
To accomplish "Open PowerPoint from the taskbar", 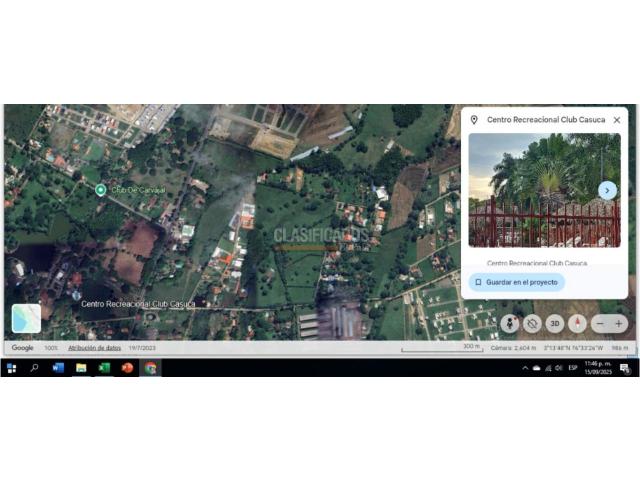I will [x=127, y=368].
